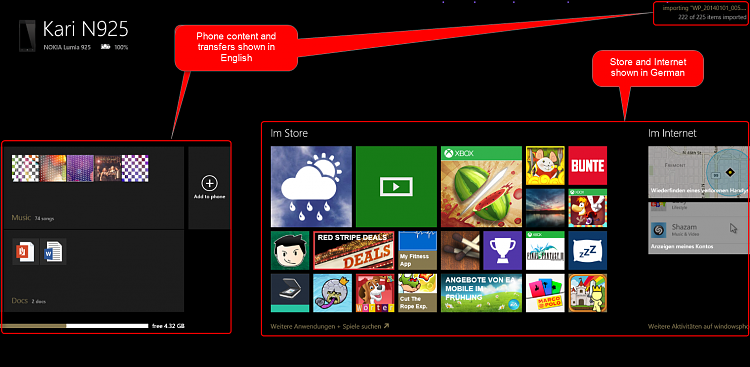This screenshot has width=750, height=367.
Task: Open the Rayman Xbox game tile
Action: tap(587, 208)
